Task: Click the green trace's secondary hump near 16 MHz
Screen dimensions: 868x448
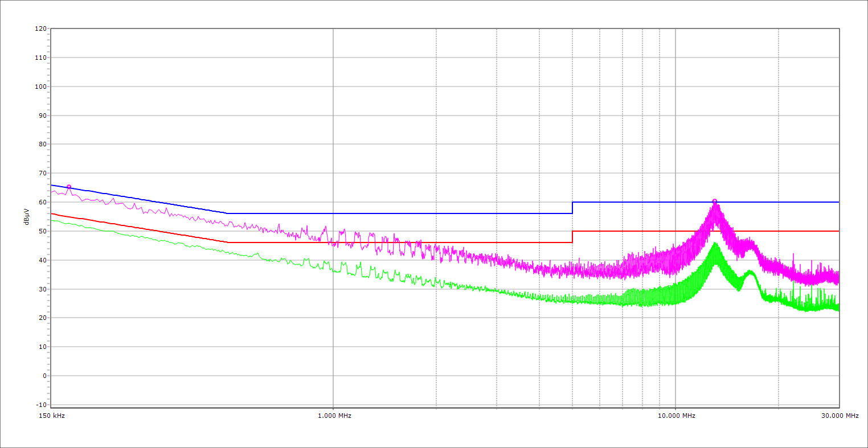Action: (750, 272)
